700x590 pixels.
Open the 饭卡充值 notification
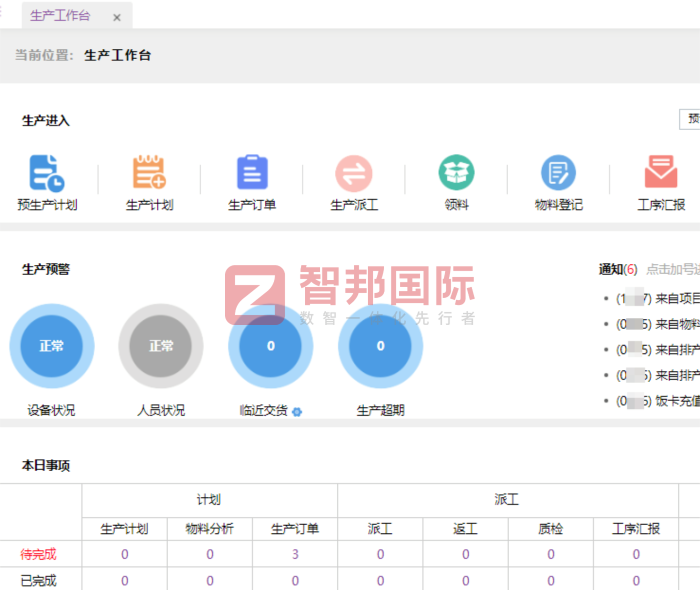(657, 401)
